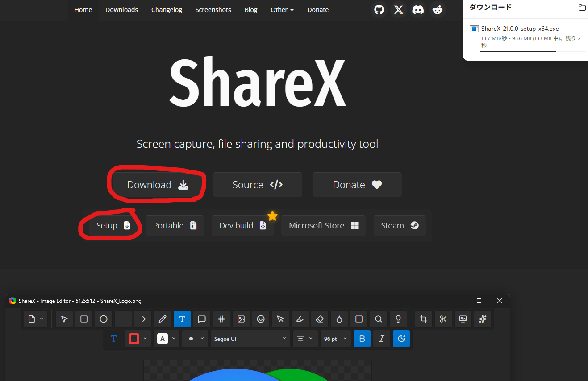
Task: Select the Eraser tool
Action: (320, 319)
